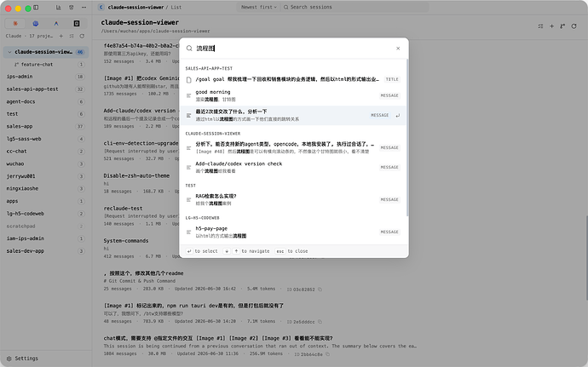Click the message icon beside h5-pay-page result
The image size is (588, 367).
coord(188,232)
